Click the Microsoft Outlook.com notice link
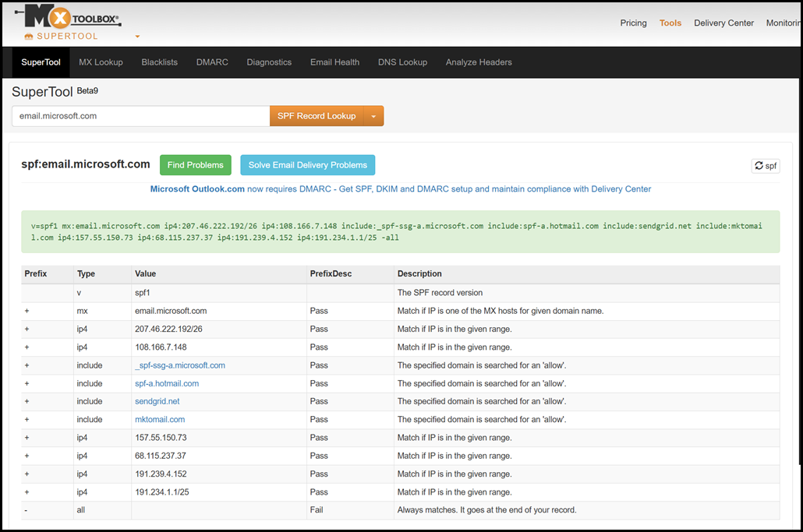 [197, 189]
